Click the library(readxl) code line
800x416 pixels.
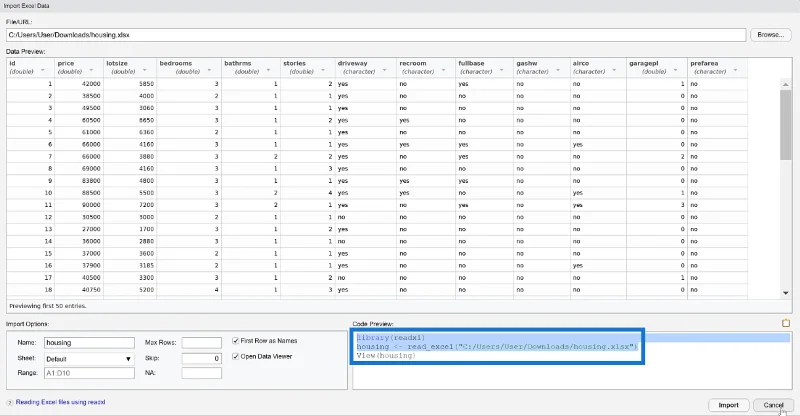pyautogui.click(x=391, y=338)
